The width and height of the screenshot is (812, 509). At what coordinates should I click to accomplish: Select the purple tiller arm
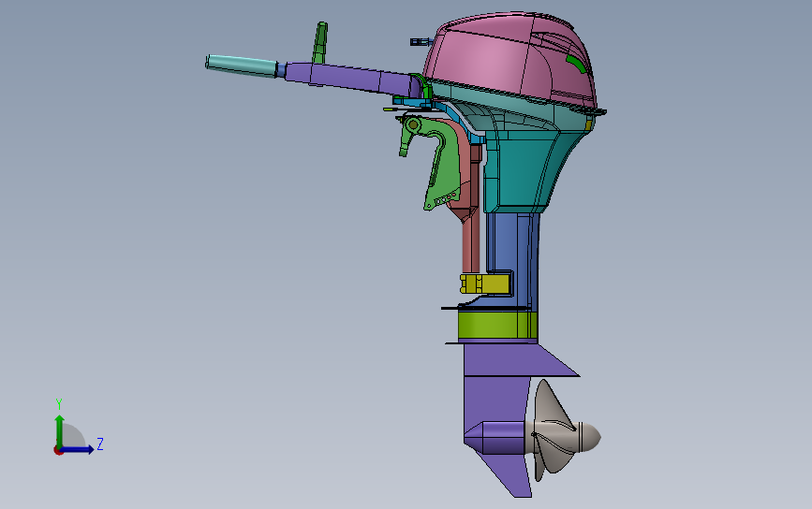[x=352, y=78]
